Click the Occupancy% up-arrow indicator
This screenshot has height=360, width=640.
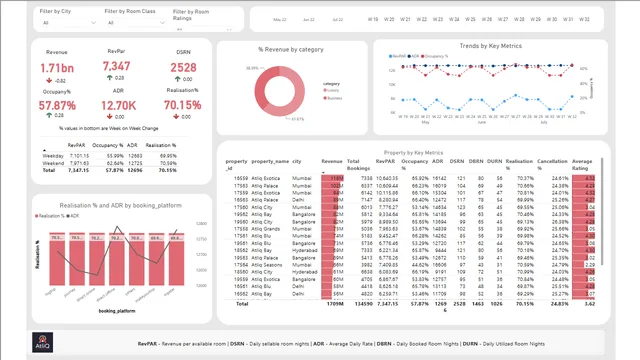[x=49, y=116]
